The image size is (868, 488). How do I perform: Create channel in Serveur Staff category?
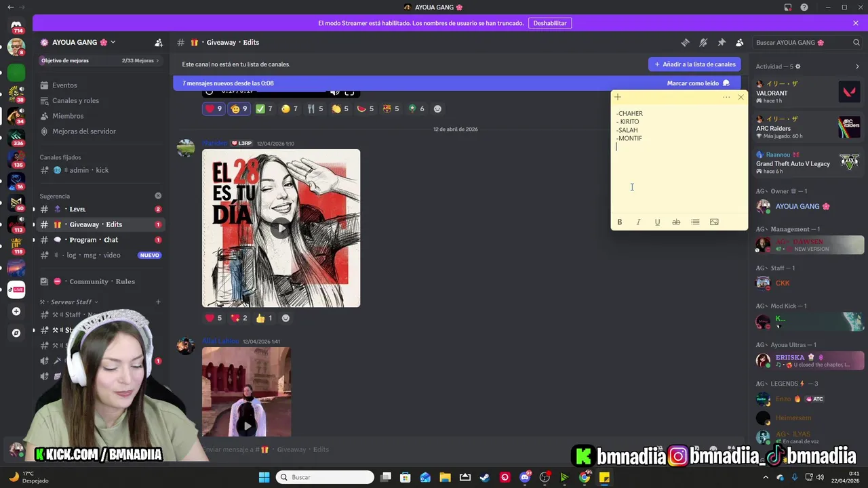point(158,302)
